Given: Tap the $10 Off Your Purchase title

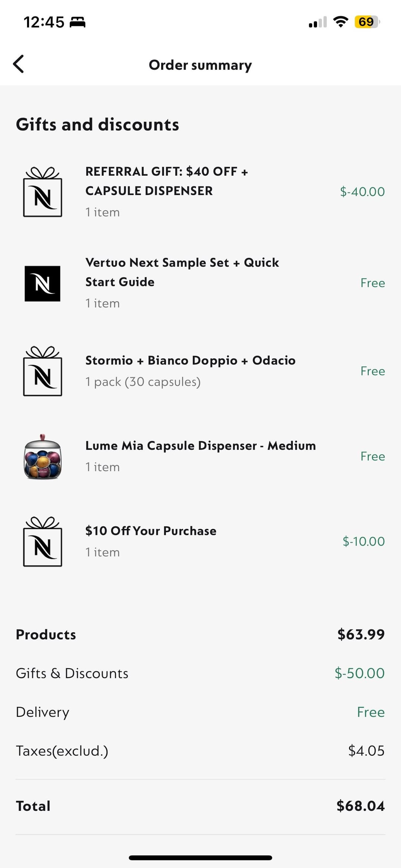Looking at the screenshot, I should point(151,531).
